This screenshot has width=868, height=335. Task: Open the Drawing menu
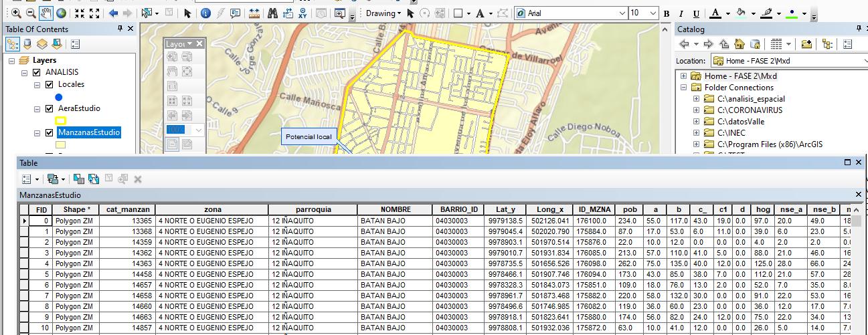tap(383, 13)
